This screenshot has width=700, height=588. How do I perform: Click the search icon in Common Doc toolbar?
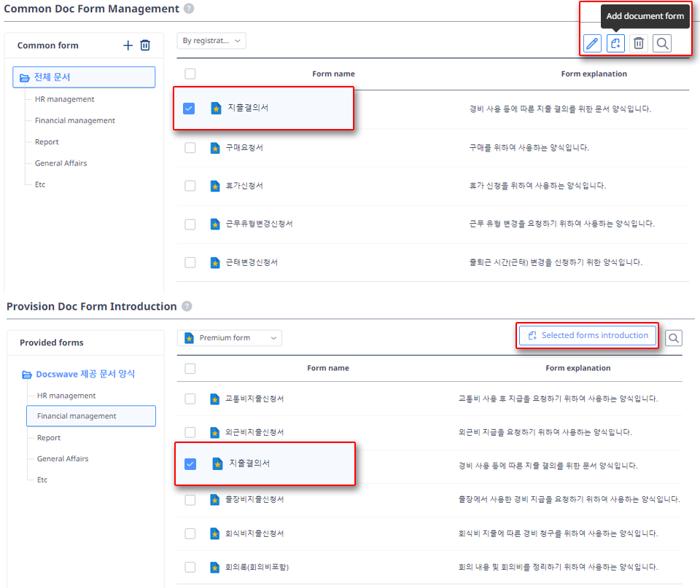click(662, 43)
